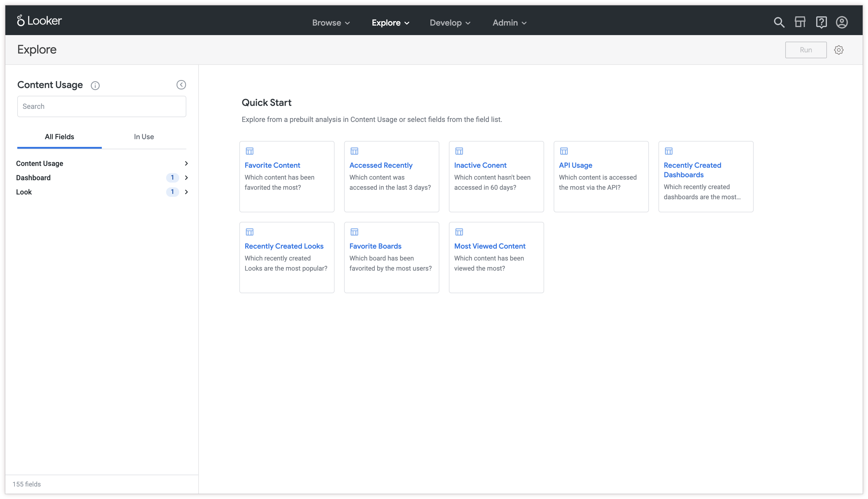This screenshot has height=499, width=868.
Task: Click the Run button
Action: [x=805, y=50]
